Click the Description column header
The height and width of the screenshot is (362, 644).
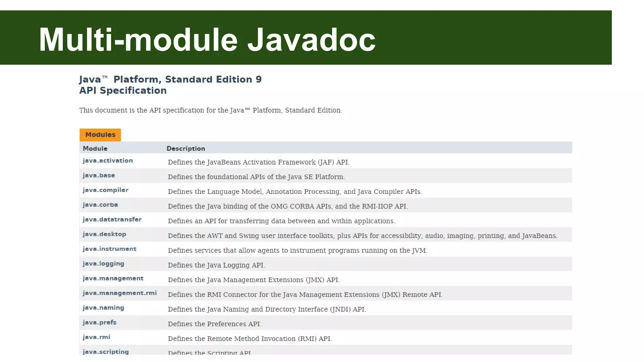(186, 148)
